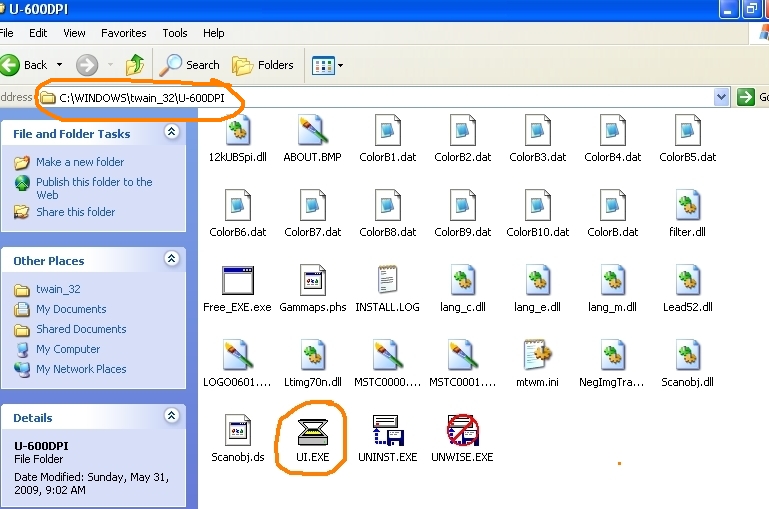This screenshot has height=509, width=769.
Task: Select the LOGO0601 image file
Action: [238, 363]
